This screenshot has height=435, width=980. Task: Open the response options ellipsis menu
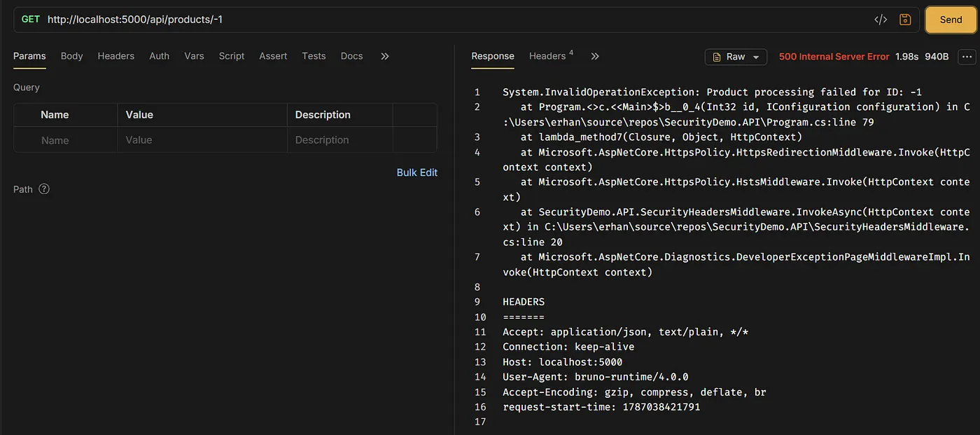[967, 57]
